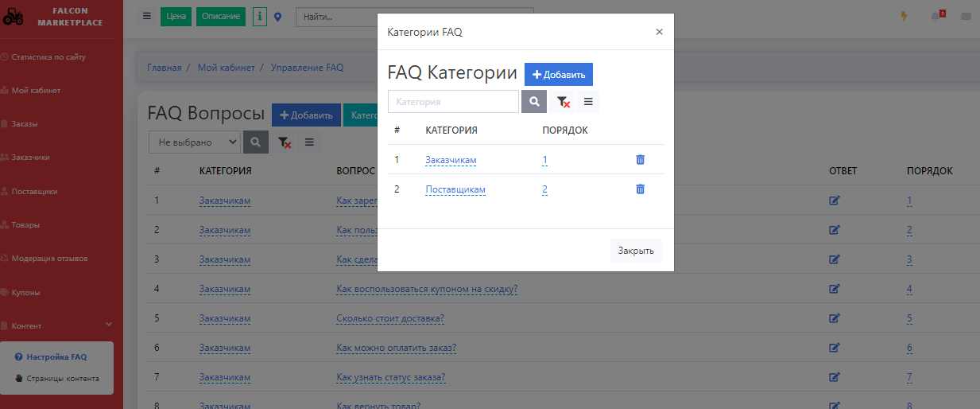Screen dimensions: 980x409
Task: Open Страницы контента in sidebar
Action: click(x=63, y=379)
